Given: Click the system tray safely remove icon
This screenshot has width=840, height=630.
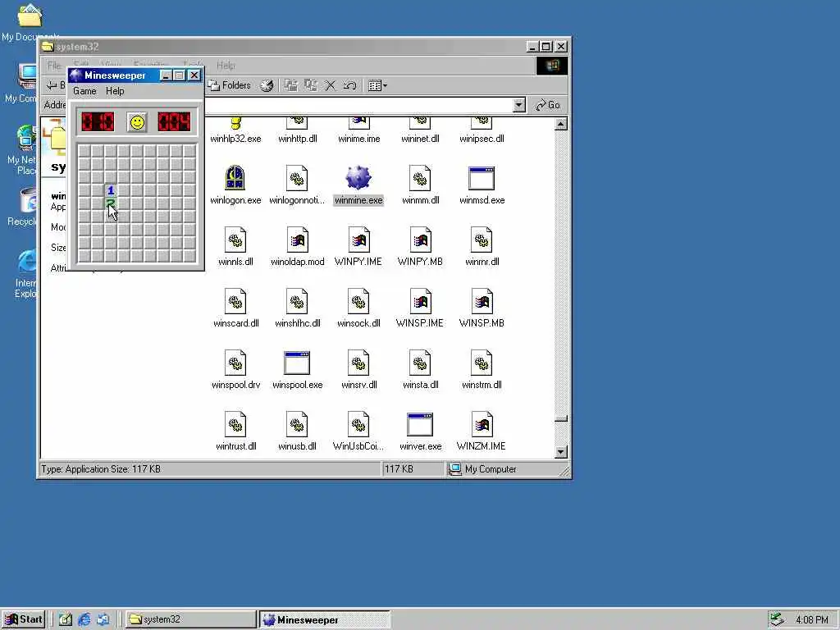Looking at the screenshot, I should tap(778, 619).
